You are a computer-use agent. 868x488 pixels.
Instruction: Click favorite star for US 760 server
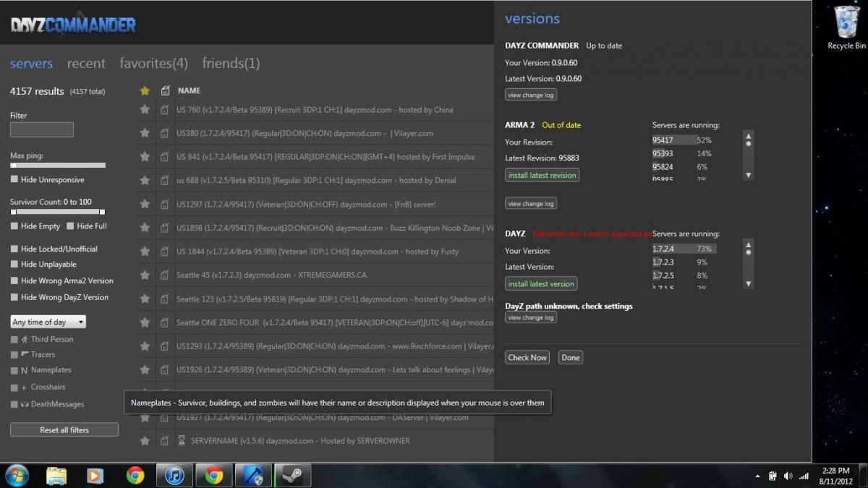[145, 109]
